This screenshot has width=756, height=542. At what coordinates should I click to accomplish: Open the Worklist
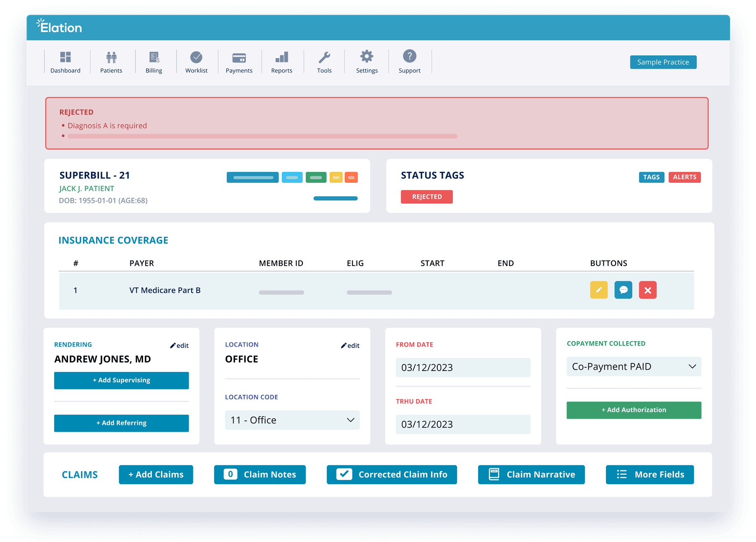tap(196, 61)
